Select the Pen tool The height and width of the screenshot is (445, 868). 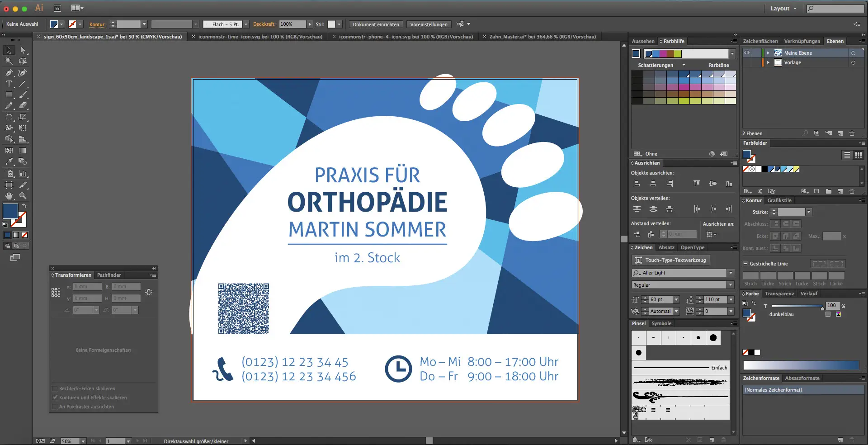point(8,73)
